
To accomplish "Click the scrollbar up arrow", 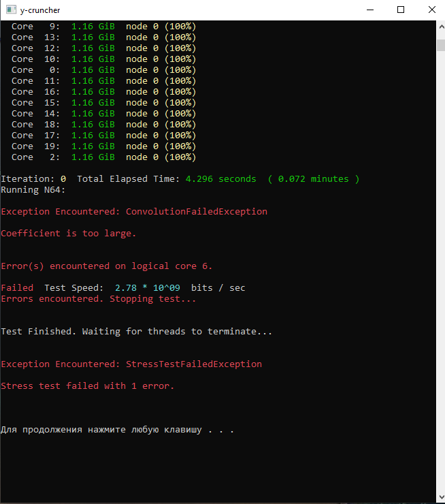I will [x=441, y=27].
